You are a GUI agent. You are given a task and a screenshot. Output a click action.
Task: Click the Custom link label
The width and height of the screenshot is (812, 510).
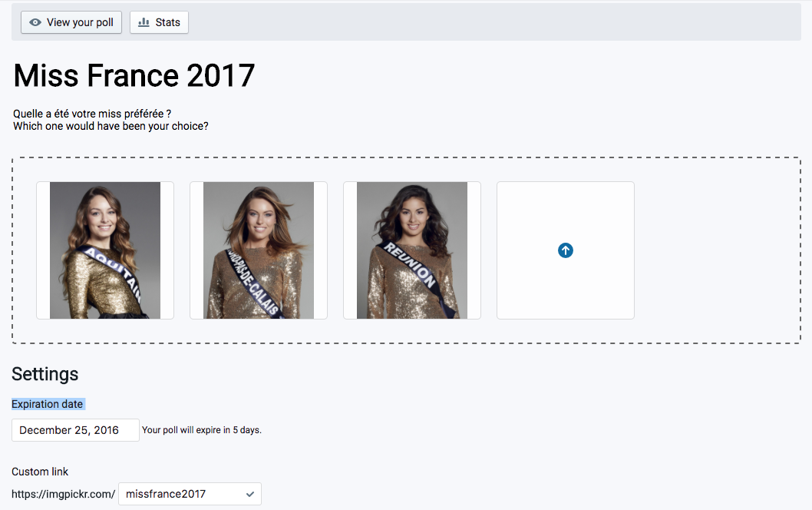40,472
